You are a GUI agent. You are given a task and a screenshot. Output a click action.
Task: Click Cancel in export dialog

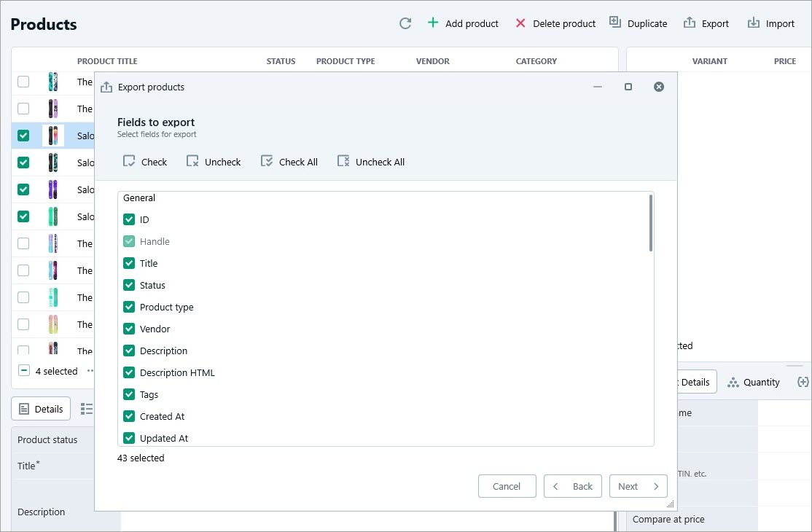[x=507, y=487]
